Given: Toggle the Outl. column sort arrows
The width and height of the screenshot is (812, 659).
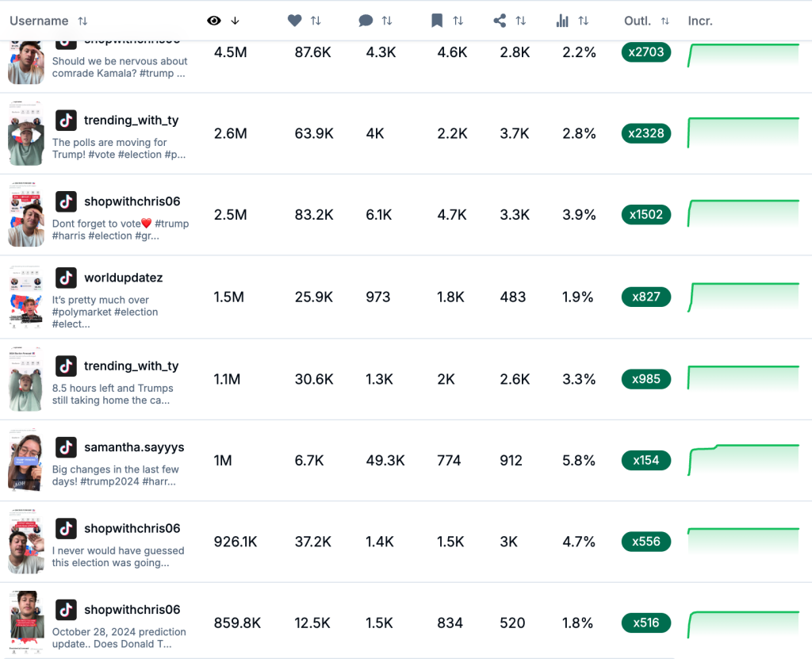Looking at the screenshot, I should click(x=665, y=21).
